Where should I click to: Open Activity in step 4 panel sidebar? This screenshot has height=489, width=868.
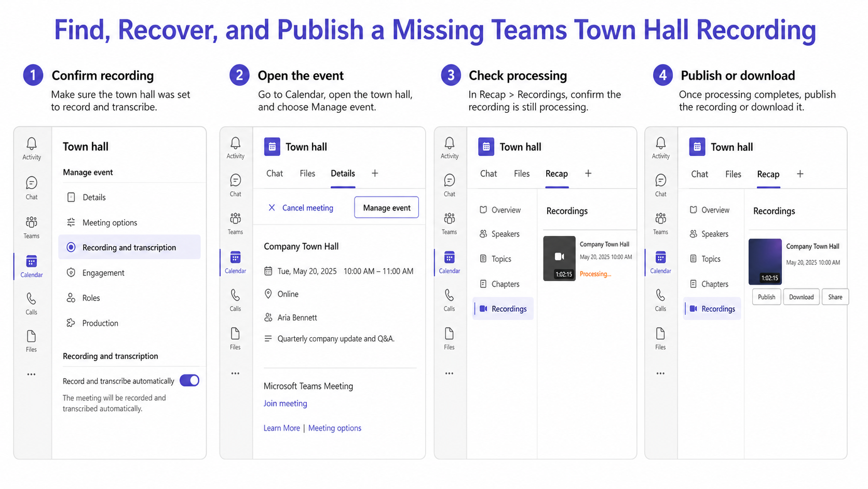point(661,148)
